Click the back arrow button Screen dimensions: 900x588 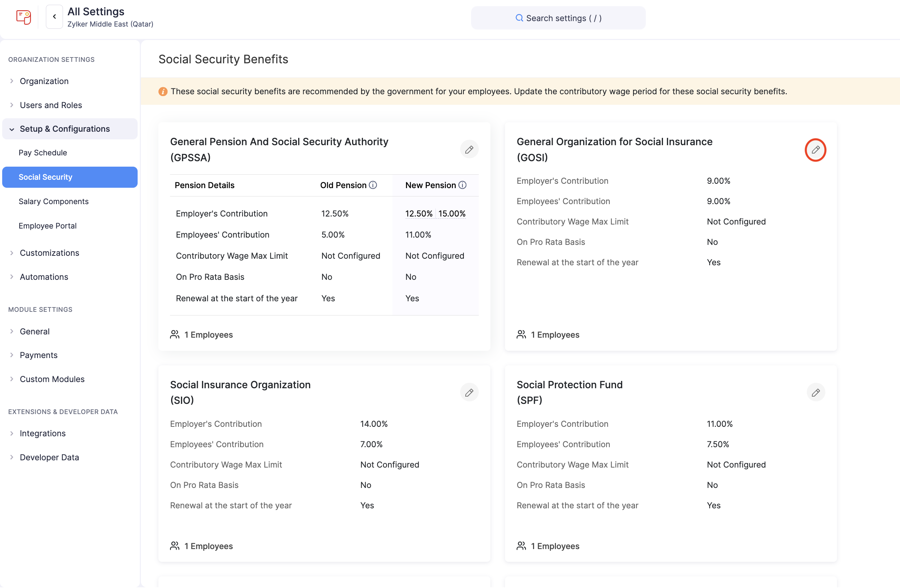pos(54,17)
